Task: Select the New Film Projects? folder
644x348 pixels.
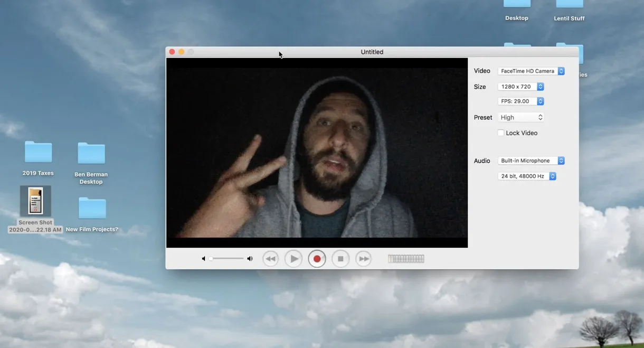Action: (92, 209)
